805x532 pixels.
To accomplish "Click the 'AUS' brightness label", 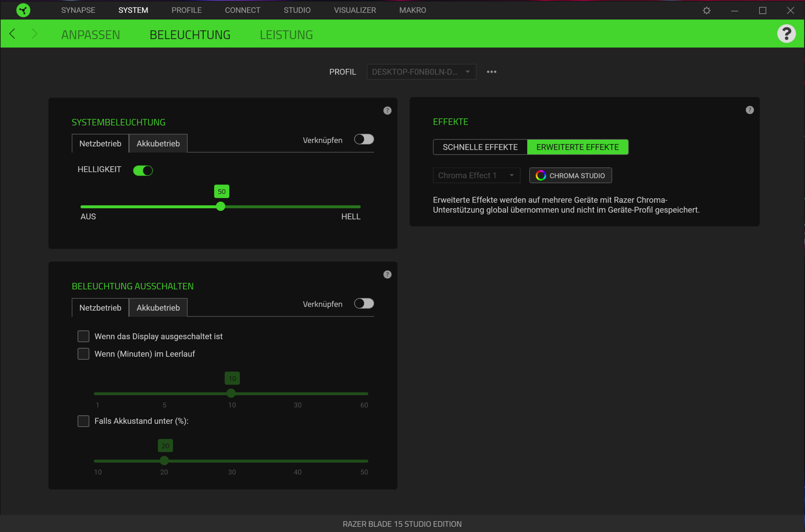I will point(88,217).
